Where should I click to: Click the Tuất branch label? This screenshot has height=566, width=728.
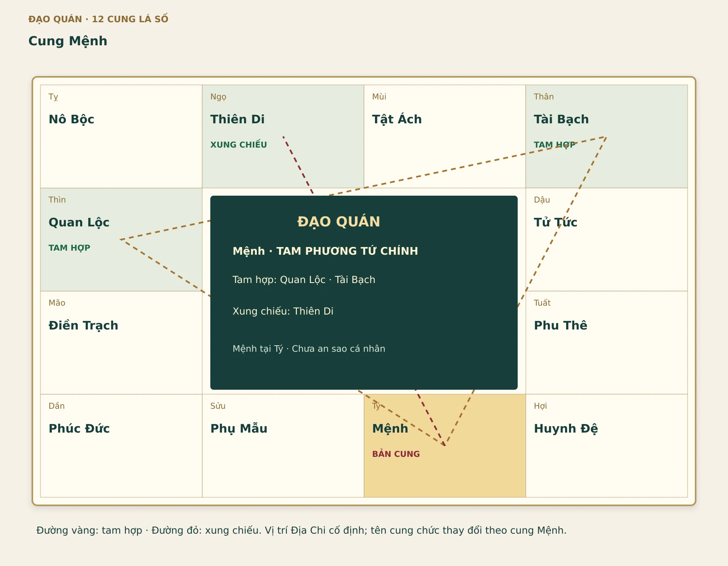pos(542,303)
